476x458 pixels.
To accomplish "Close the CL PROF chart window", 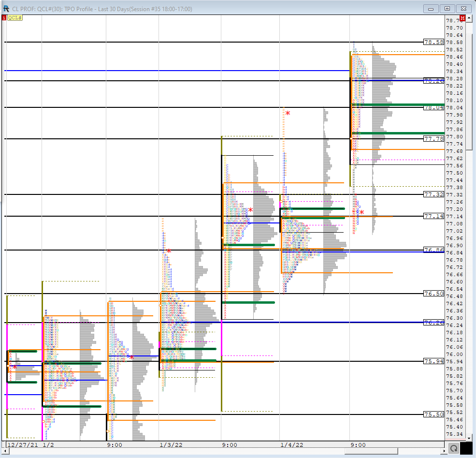I will click(x=463, y=9).
